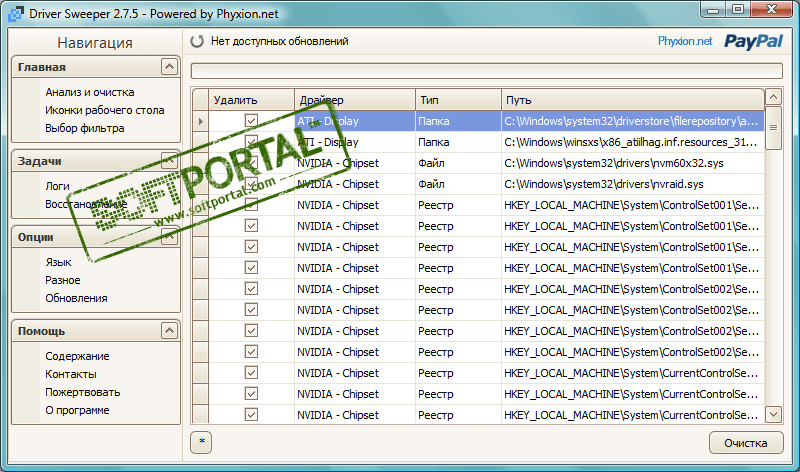Open the Язык options page
The image size is (800, 472).
tap(58, 262)
